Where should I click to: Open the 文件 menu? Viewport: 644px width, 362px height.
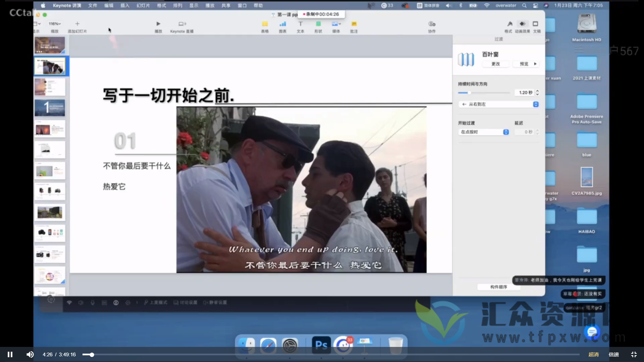coord(93,5)
